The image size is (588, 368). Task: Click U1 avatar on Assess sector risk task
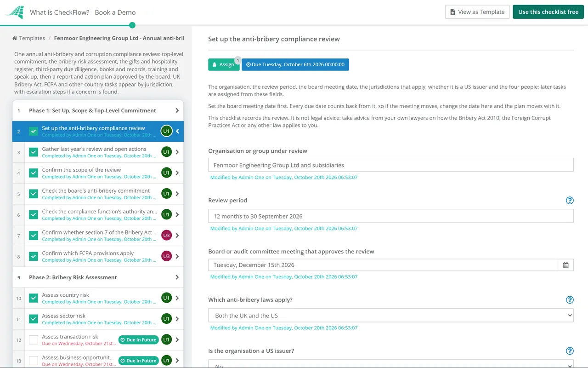tap(166, 319)
